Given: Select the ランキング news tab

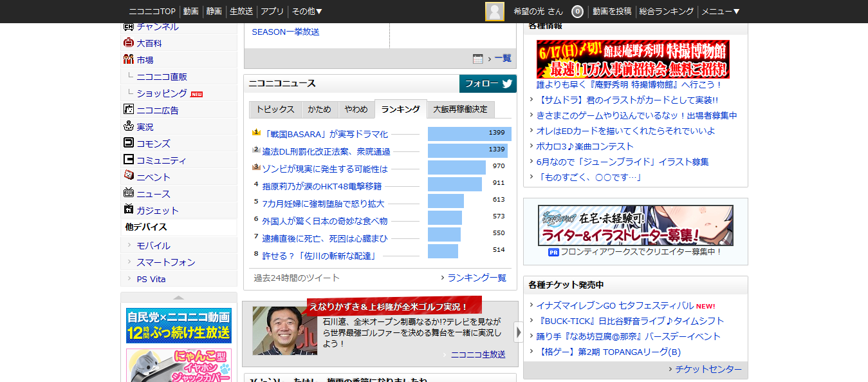Looking at the screenshot, I should click(x=401, y=110).
